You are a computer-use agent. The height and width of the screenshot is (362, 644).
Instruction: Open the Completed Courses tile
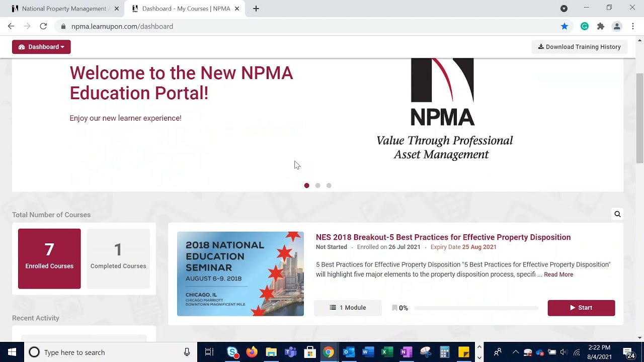coord(118,258)
